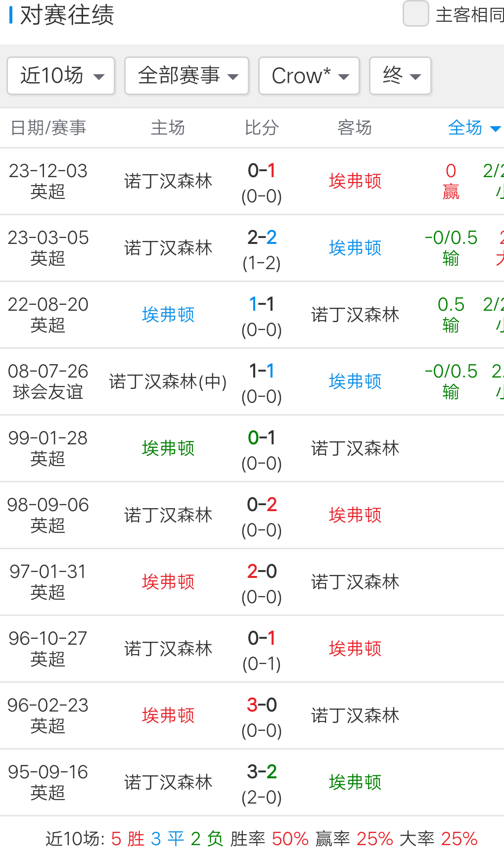Click 埃弗顿 in the 23-12-03 match
The height and width of the screenshot is (857, 504).
(355, 181)
